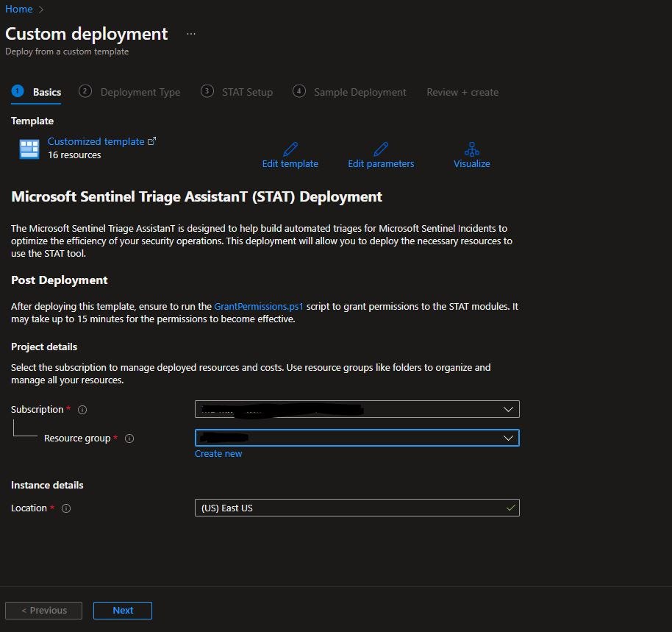The image size is (672, 632).
Task: Show the Subscription info tooltip icon
Action: click(x=82, y=410)
